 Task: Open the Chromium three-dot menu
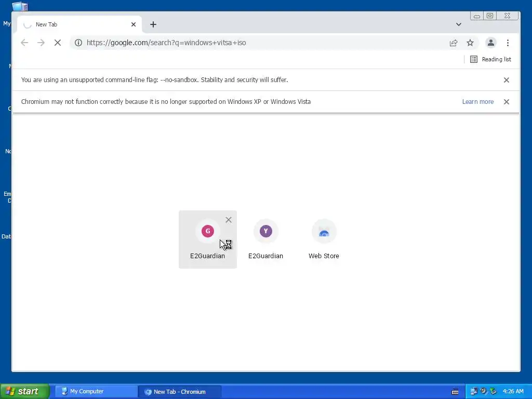pyautogui.click(x=508, y=43)
